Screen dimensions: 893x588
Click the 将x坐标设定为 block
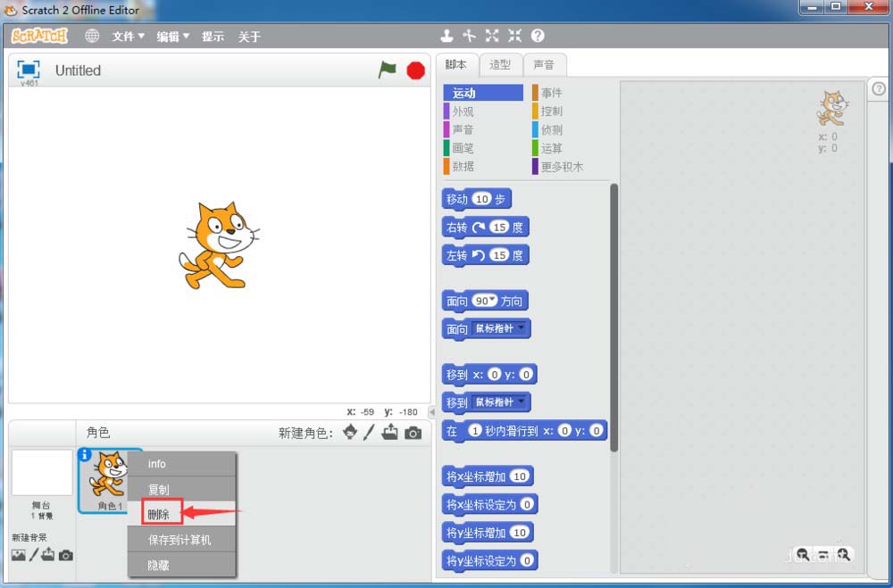pyautogui.click(x=489, y=504)
